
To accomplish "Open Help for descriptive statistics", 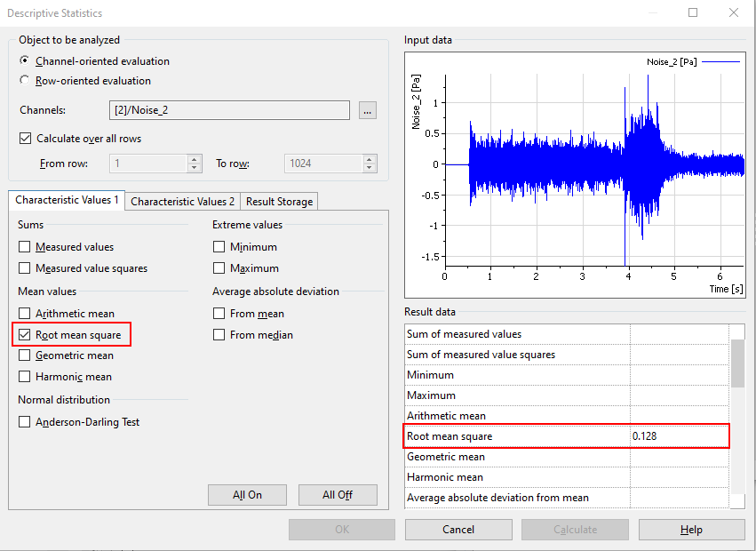I will pyautogui.click(x=691, y=530).
